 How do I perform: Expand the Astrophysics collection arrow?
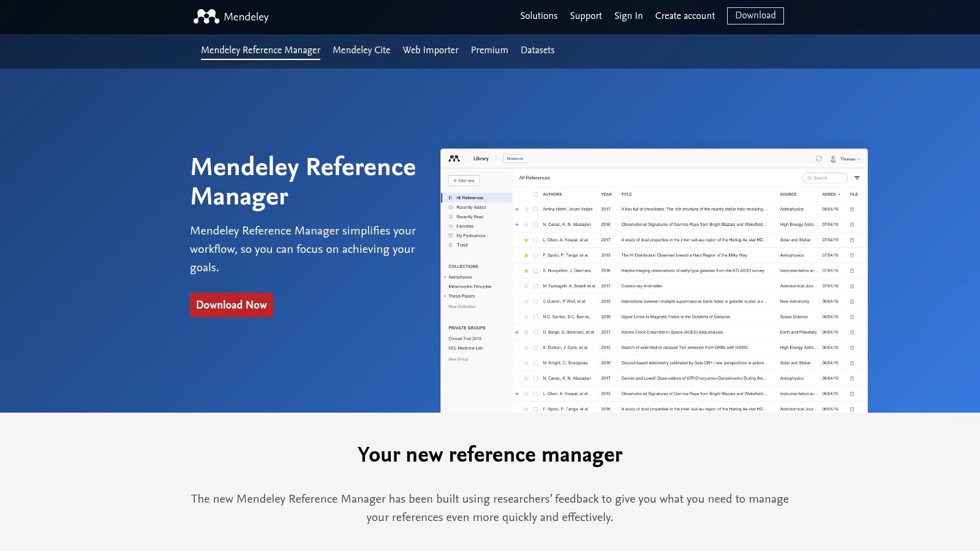pyautogui.click(x=445, y=277)
